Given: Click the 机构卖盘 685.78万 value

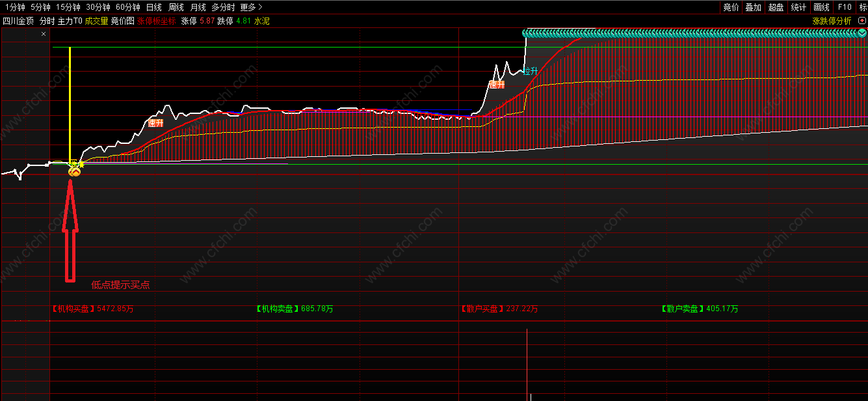Looking at the screenshot, I should 295,309.
